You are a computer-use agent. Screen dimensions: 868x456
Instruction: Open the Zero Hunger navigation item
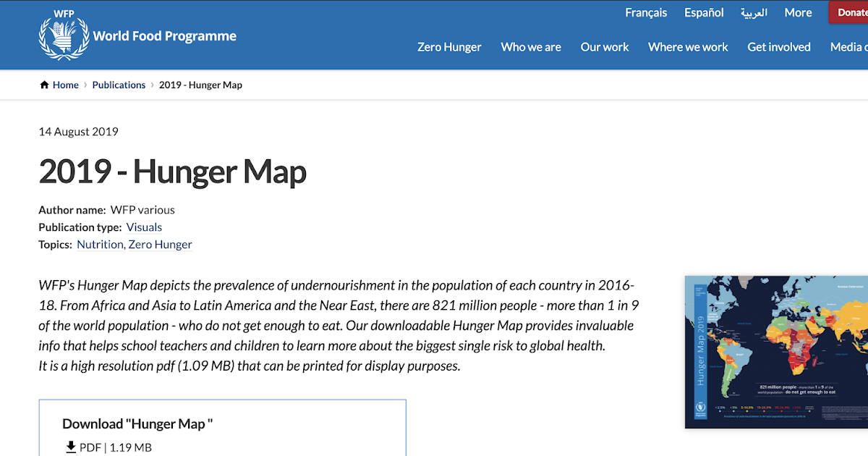pos(449,46)
